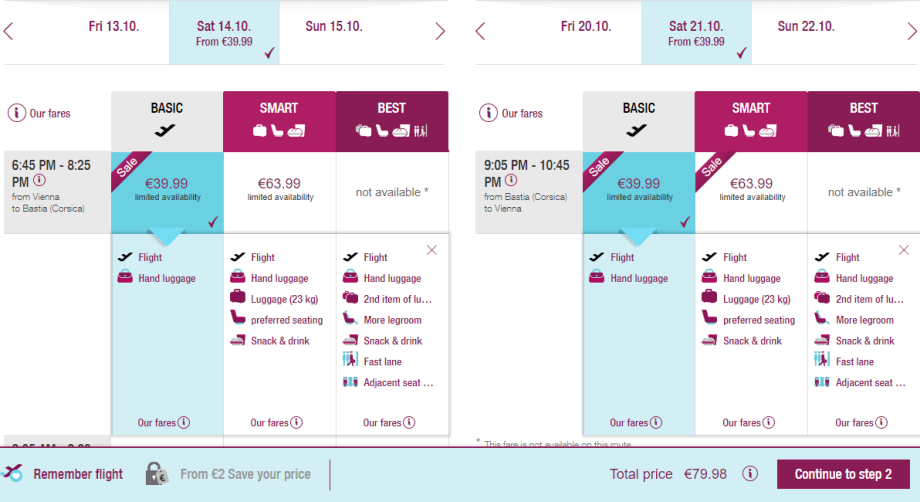The image size is (920, 502).
Task: Close outbound fare details with X icon
Action: pos(431,250)
